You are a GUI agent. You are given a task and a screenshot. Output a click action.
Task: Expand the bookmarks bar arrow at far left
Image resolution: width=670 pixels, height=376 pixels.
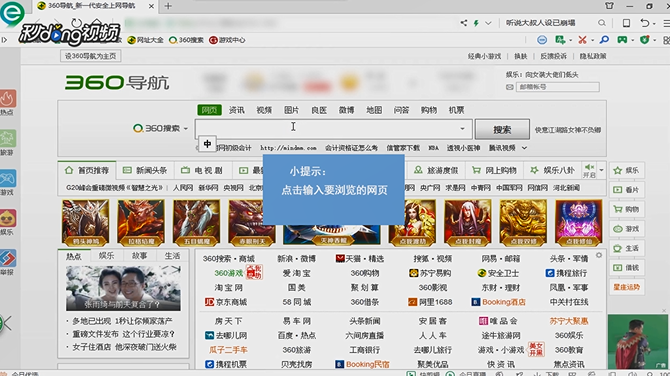point(4,40)
